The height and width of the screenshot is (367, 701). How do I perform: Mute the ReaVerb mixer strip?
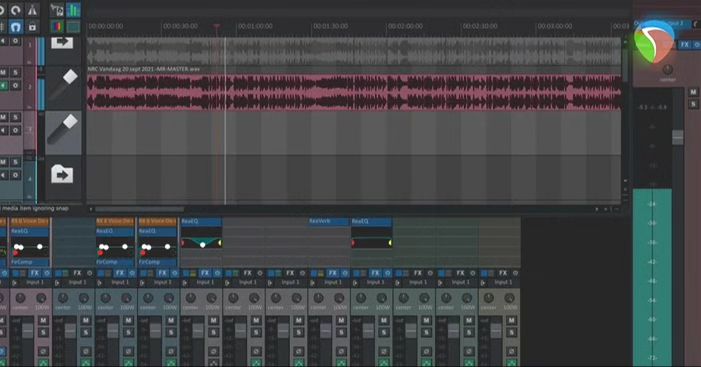click(x=341, y=321)
